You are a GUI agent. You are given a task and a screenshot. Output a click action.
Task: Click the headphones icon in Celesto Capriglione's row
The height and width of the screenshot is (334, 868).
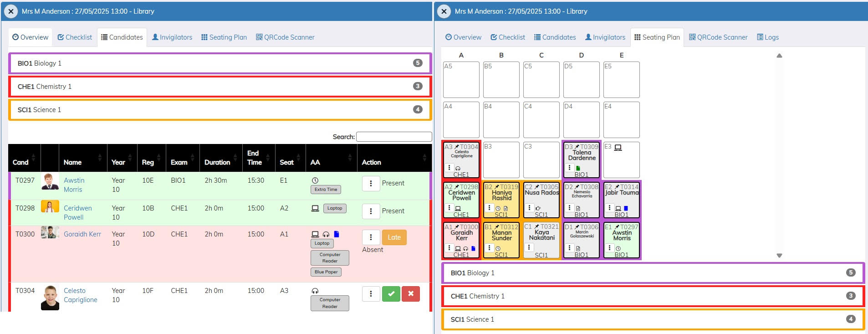point(315,291)
